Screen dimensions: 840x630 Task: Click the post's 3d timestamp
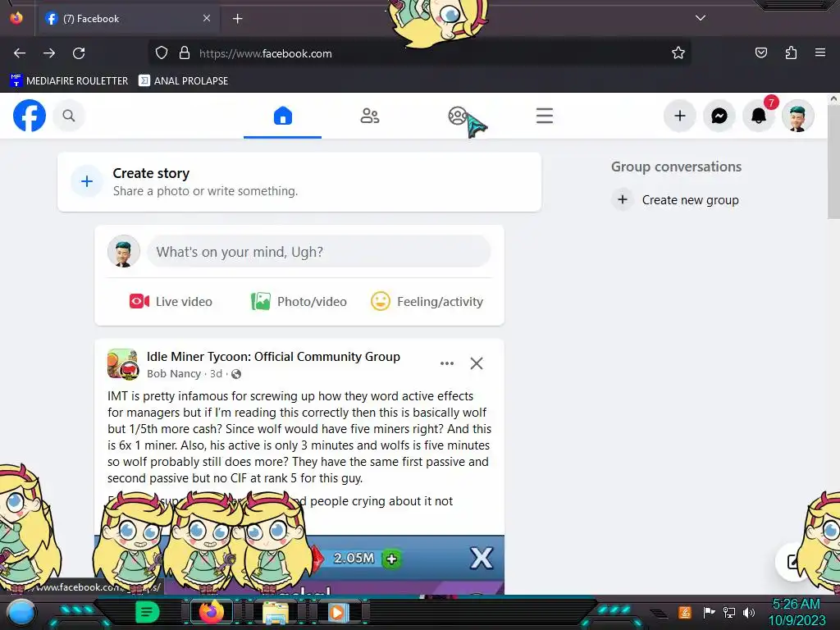(x=216, y=374)
